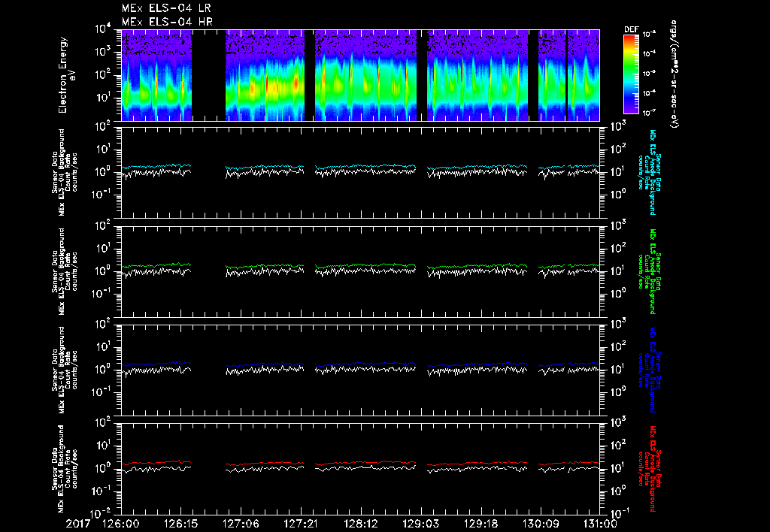770x532 pixels.
Task: Click the '129:03' time axis label
Action: [x=420, y=524]
